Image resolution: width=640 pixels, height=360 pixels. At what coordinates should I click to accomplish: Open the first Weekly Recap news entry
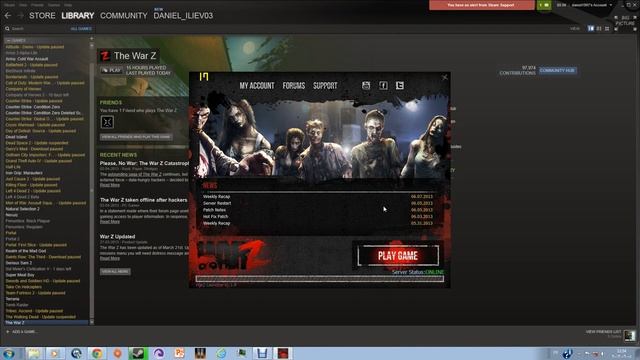coord(217,196)
